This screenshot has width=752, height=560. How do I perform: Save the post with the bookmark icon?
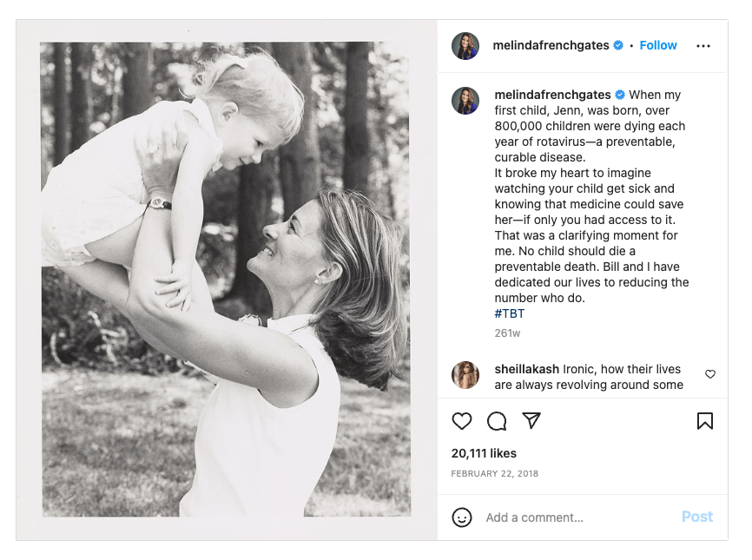point(705,421)
